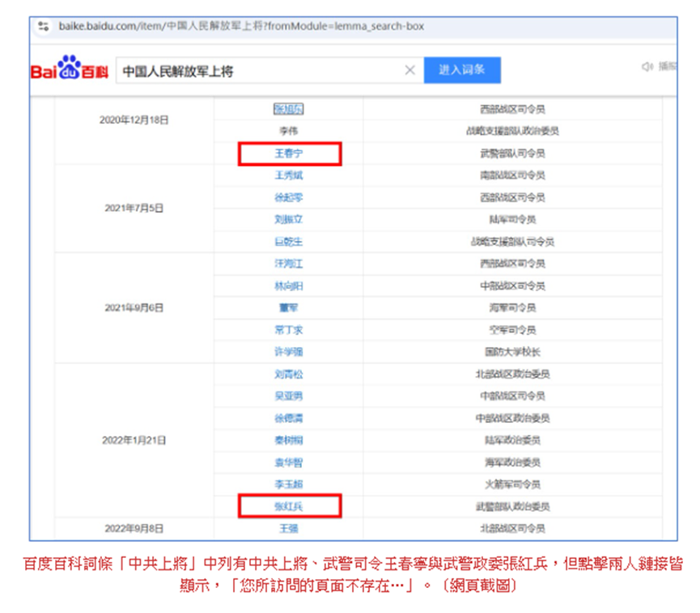This screenshot has width=700, height=613.
Task: Open the 王秀斌 entry link
Action: pos(288,175)
